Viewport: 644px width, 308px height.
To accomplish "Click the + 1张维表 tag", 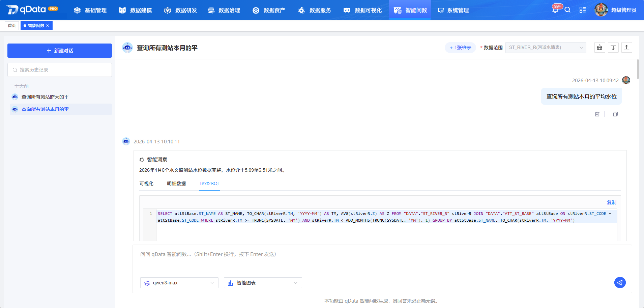I will [461, 48].
